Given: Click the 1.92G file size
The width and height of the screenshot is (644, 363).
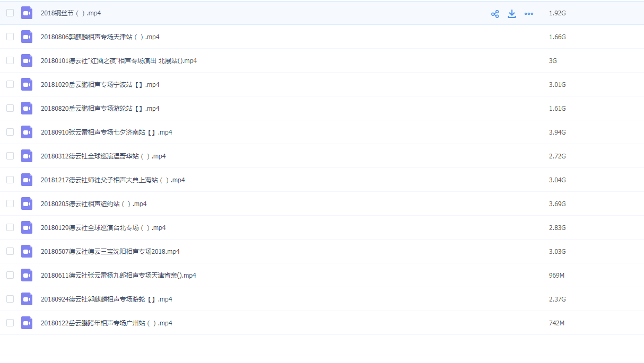Looking at the screenshot, I should coord(558,13).
